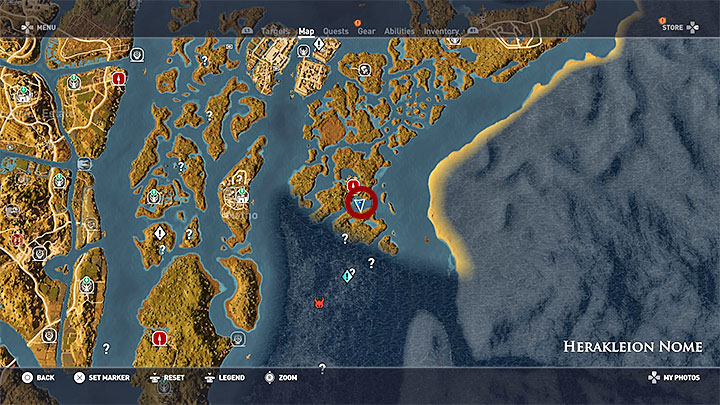The height and width of the screenshot is (405, 720).
Task: Open the Quests tab
Action: (x=336, y=31)
